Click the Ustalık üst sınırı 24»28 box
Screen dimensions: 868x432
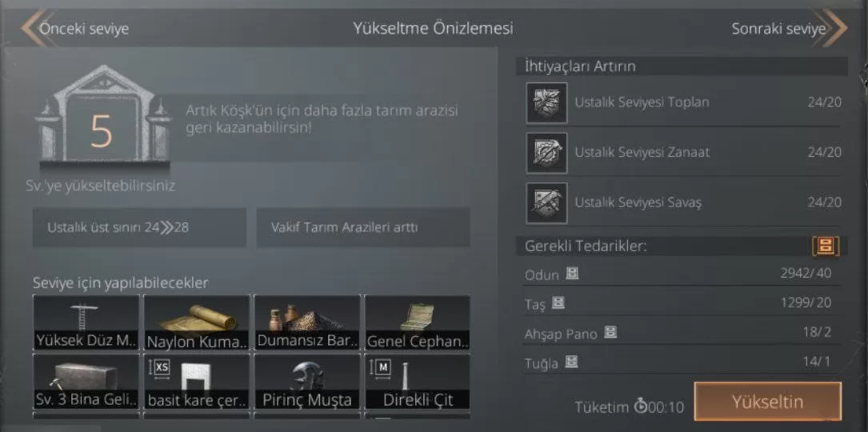click(x=139, y=228)
